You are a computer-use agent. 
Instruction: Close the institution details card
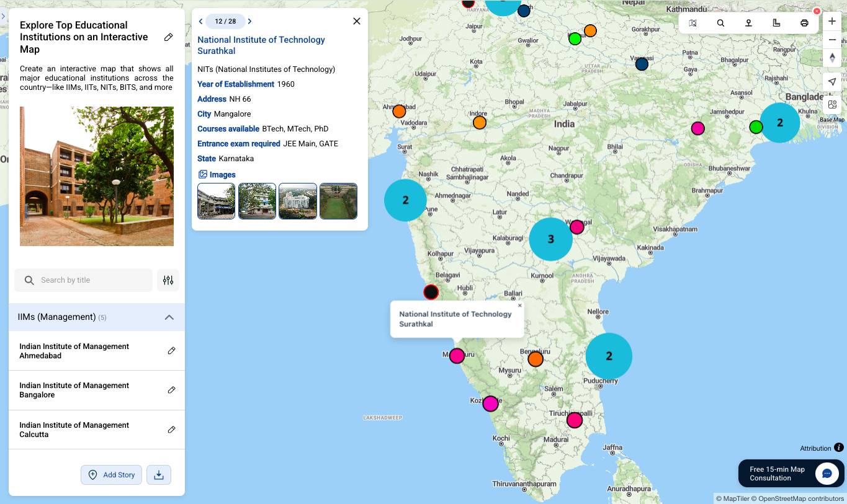pyautogui.click(x=357, y=21)
